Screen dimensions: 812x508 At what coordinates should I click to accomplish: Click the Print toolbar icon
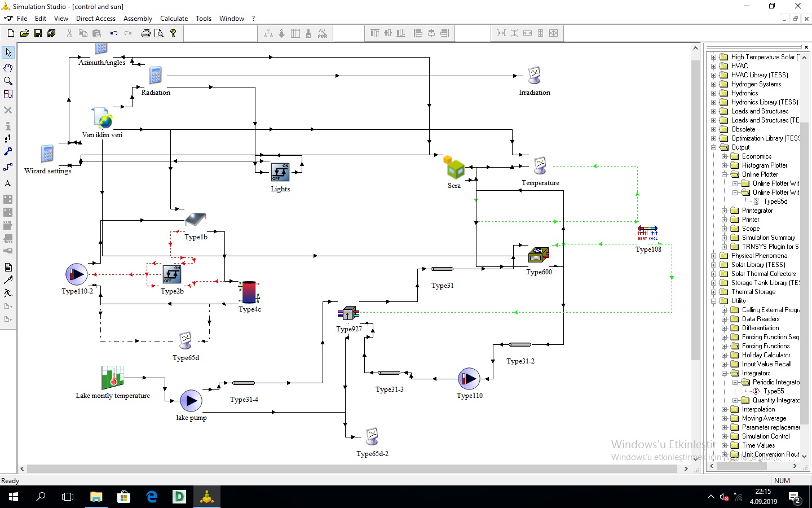tap(145, 33)
